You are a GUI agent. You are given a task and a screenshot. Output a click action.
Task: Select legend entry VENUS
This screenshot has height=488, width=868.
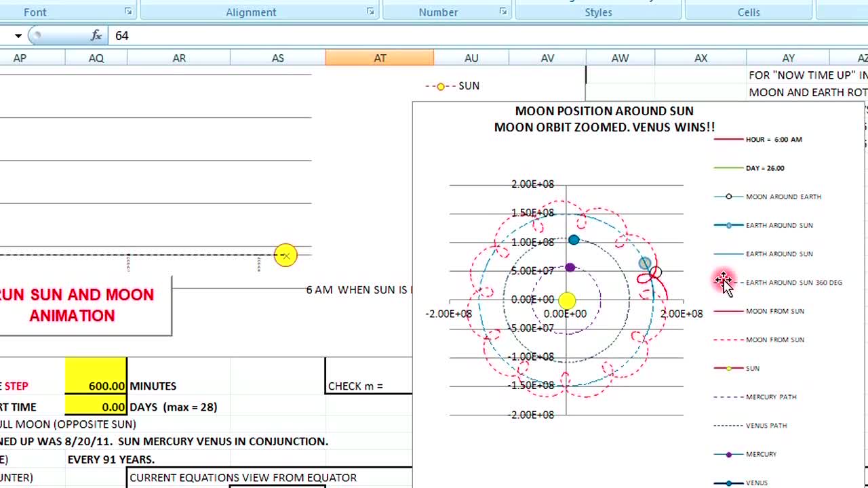tap(741, 483)
